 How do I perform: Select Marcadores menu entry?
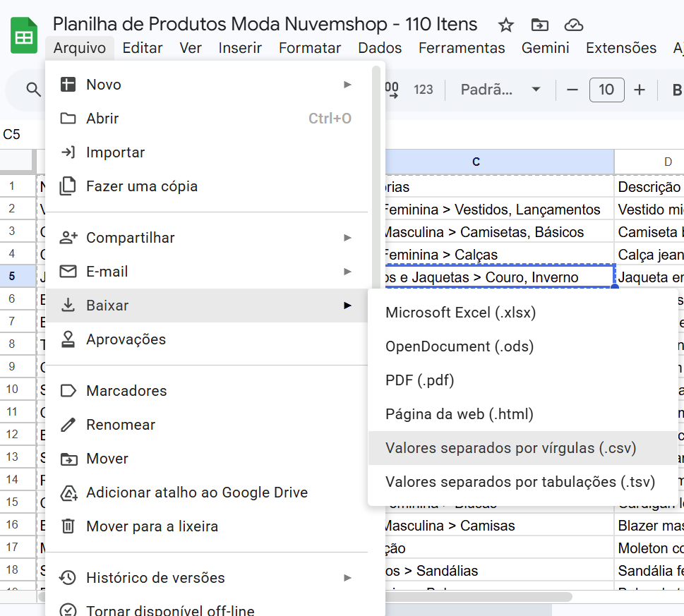pyautogui.click(x=207, y=391)
